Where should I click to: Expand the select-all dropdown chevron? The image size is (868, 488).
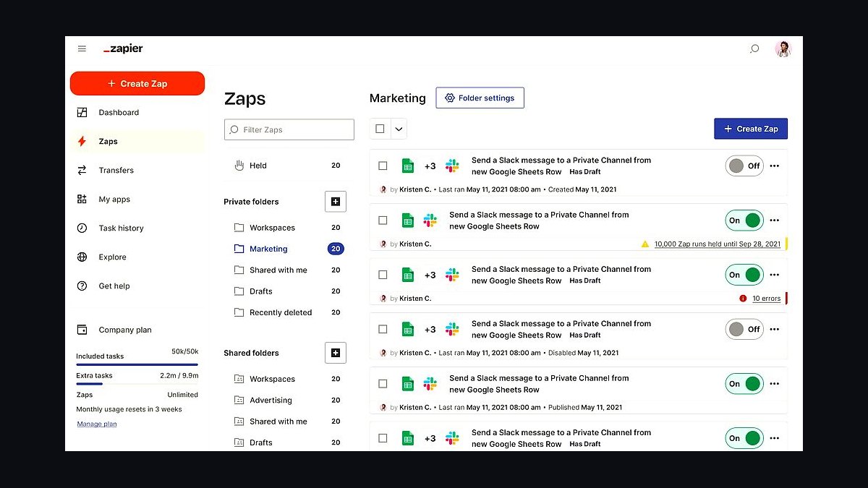pos(399,129)
